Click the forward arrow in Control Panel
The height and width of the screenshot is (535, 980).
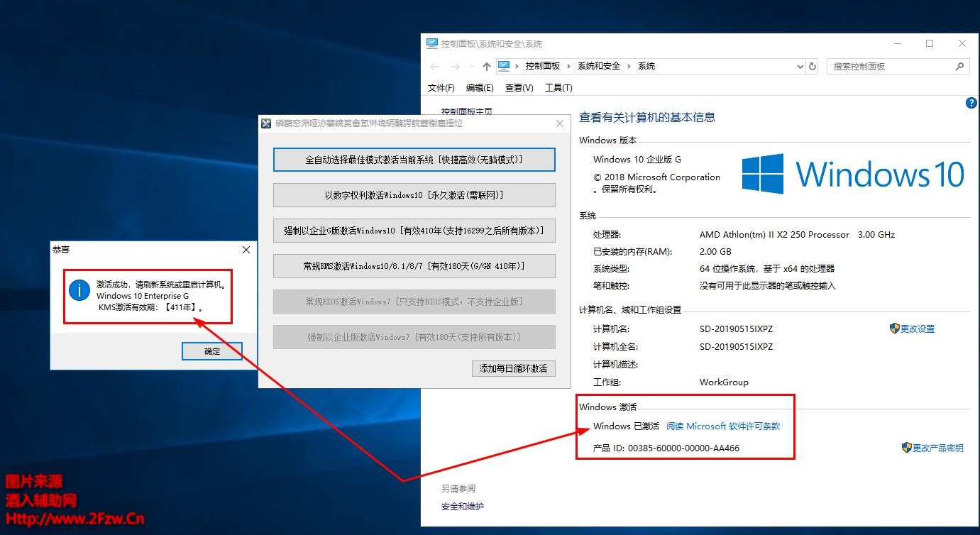[x=456, y=66]
